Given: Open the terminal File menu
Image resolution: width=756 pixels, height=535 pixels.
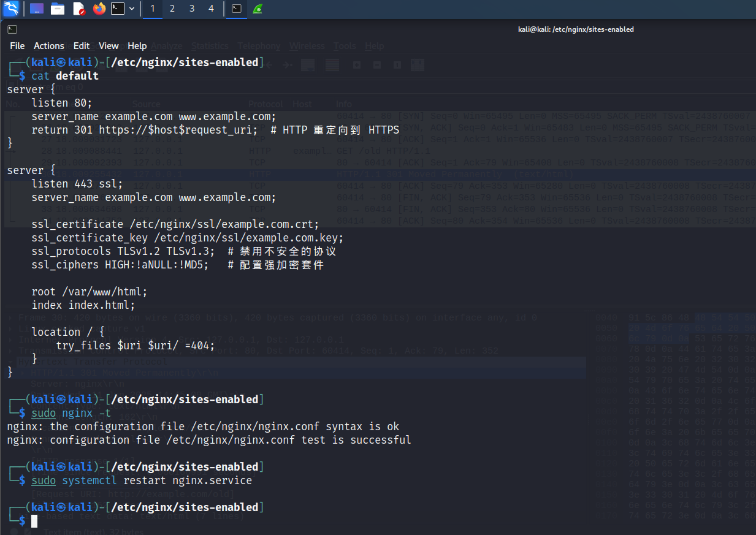Looking at the screenshot, I should [x=17, y=46].
